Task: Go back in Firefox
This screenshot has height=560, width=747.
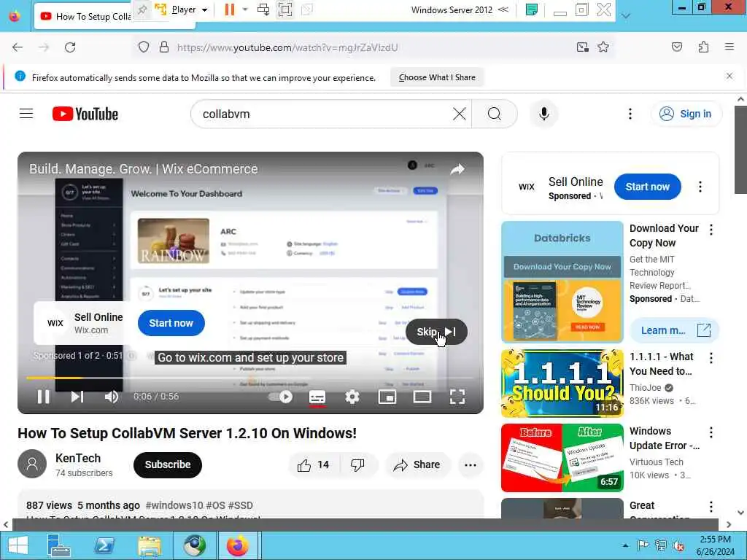Action: click(x=18, y=47)
